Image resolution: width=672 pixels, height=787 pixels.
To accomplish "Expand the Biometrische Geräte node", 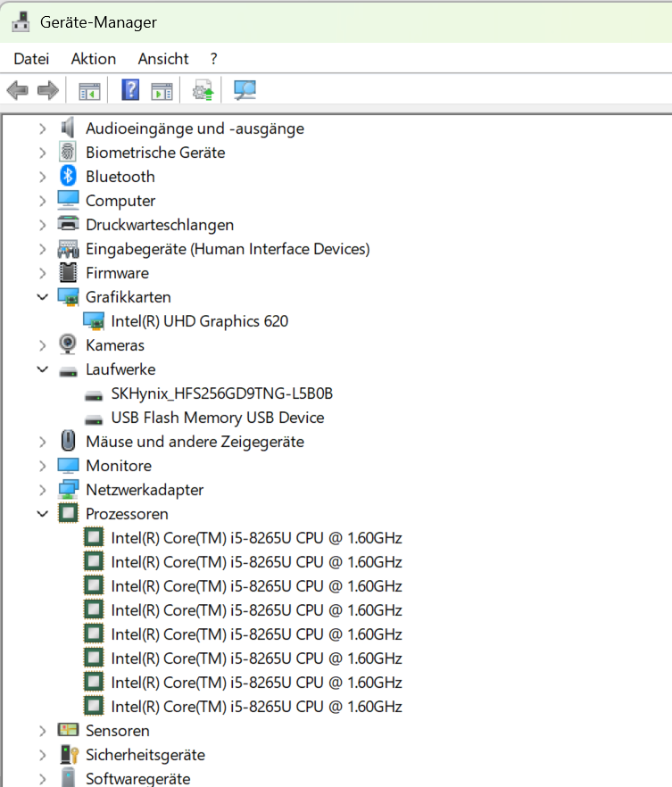I will tap(43, 153).
